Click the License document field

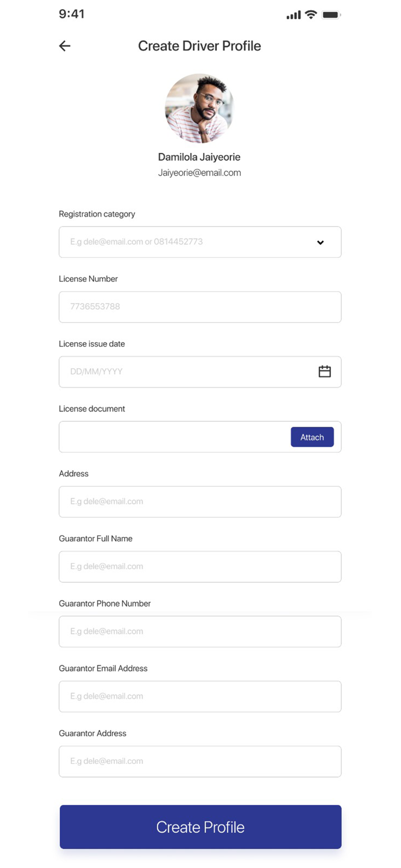point(174,437)
